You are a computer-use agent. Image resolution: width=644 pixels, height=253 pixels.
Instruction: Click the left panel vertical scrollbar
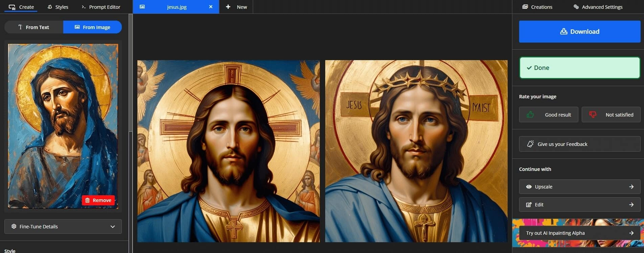pyautogui.click(x=130, y=73)
